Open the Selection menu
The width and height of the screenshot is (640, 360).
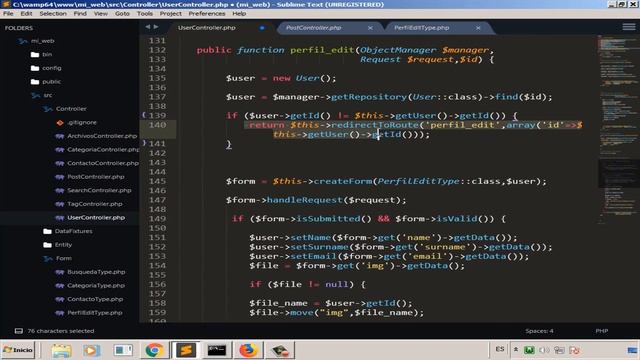(53, 13)
